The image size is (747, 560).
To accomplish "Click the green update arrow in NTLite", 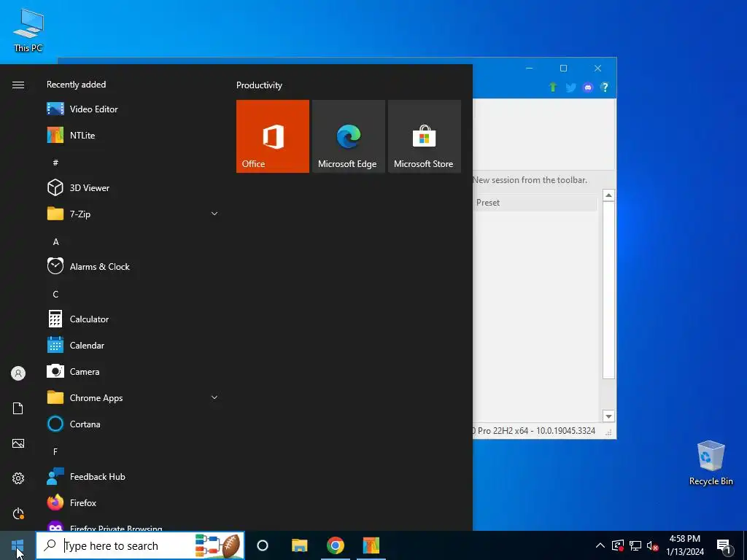I will [x=553, y=87].
